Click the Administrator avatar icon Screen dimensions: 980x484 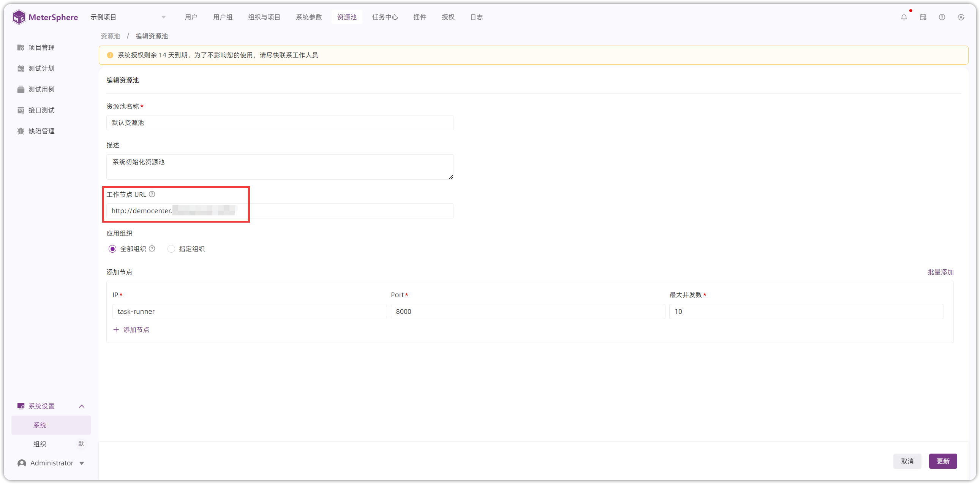[22, 463]
